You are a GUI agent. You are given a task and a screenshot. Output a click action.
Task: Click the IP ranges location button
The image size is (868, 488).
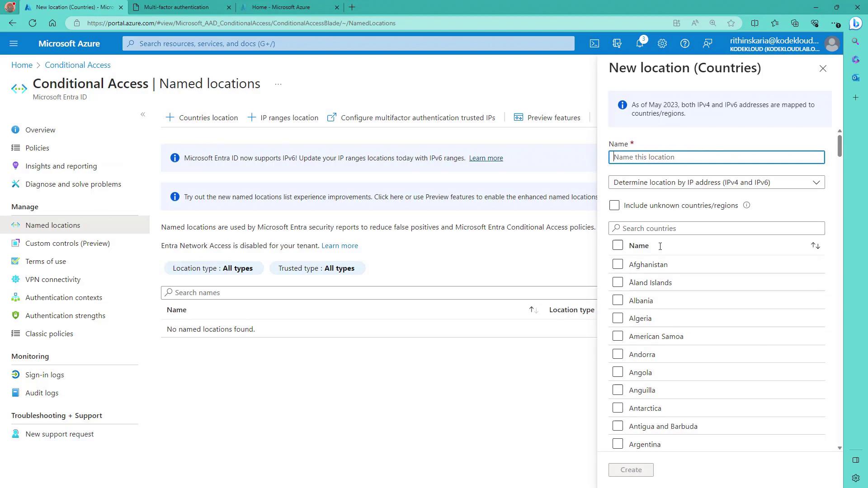(283, 117)
